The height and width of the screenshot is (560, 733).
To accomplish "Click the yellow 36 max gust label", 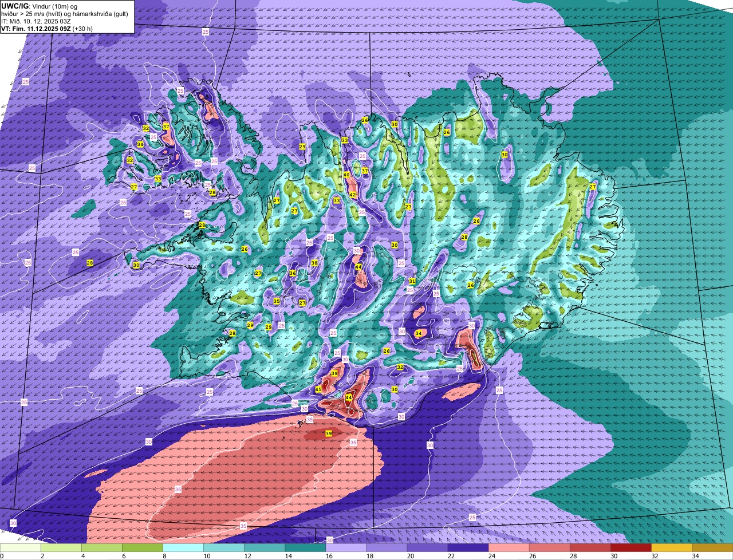I will (293, 273).
